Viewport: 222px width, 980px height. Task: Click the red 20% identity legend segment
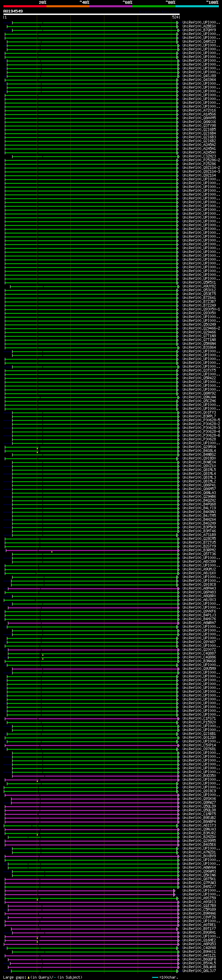[x=25, y=6]
